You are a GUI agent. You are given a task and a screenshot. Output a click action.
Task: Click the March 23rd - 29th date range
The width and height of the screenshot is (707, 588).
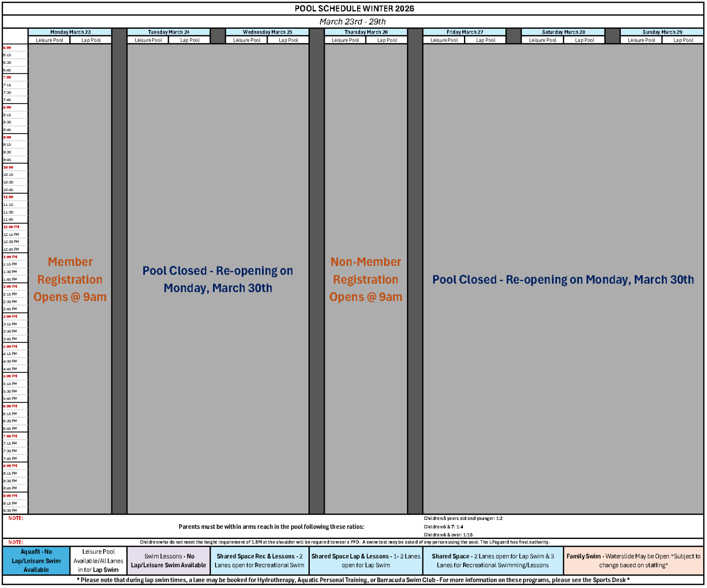point(353,22)
